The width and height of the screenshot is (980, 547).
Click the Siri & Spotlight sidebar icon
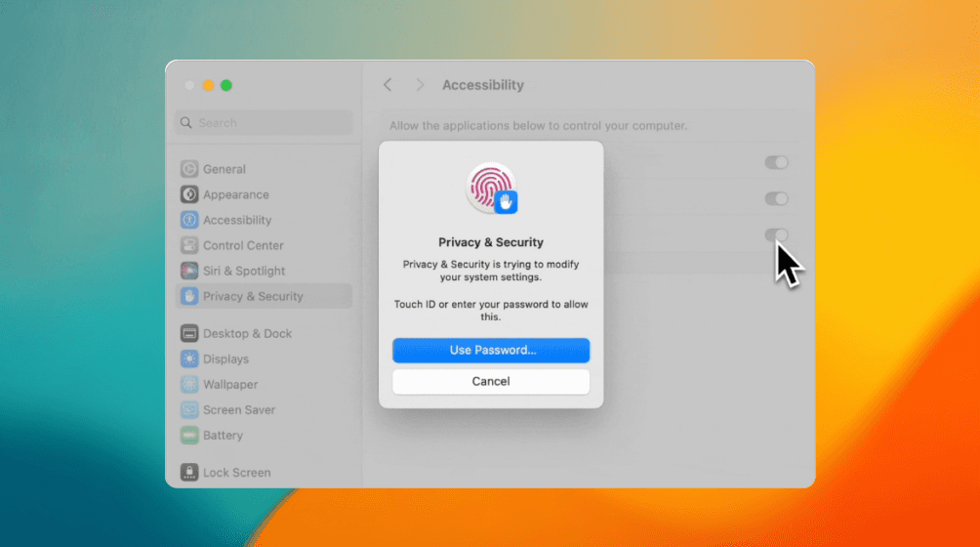tap(189, 271)
